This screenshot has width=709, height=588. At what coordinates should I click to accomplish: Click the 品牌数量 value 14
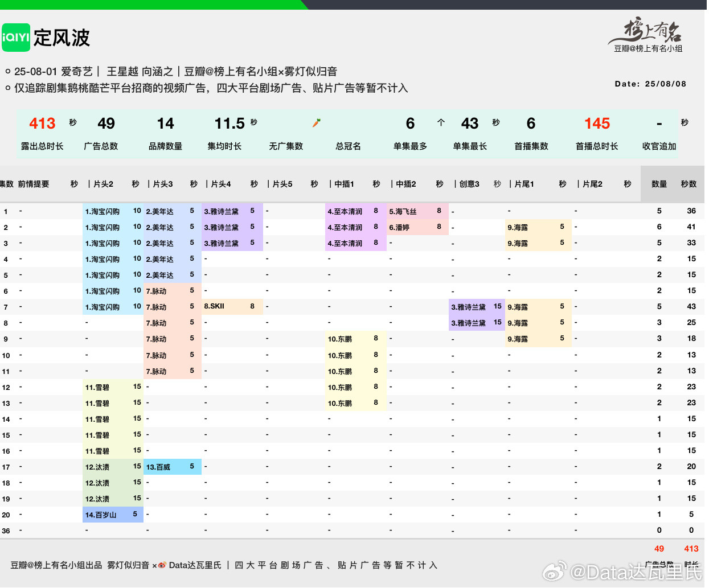[165, 124]
